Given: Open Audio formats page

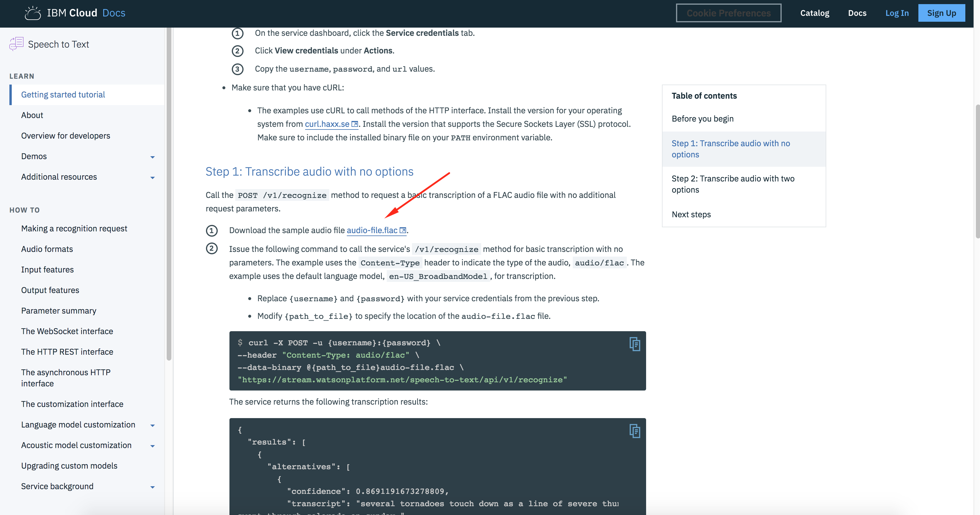Looking at the screenshot, I should tap(47, 249).
